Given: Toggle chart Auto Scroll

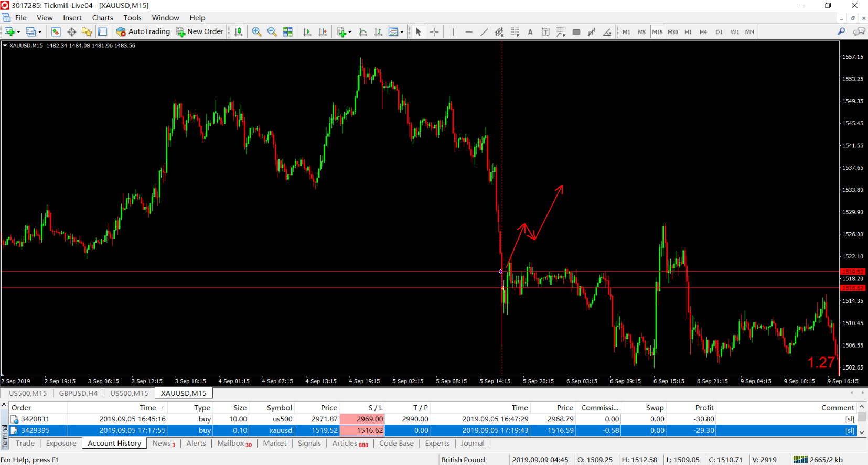Looking at the screenshot, I should 307,32.
